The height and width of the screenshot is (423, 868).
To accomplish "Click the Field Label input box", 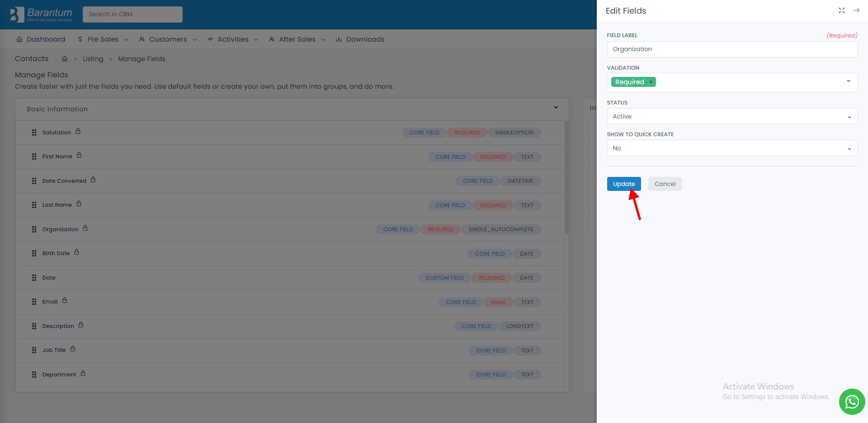I will tap(732, 49).
